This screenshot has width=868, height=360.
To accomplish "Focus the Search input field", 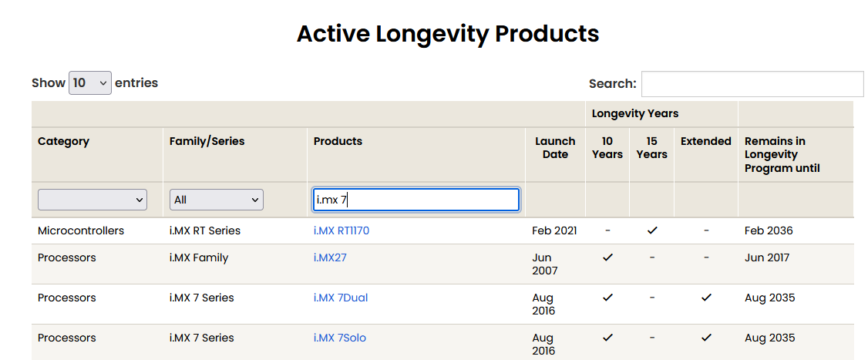I will tap(752, 84).
